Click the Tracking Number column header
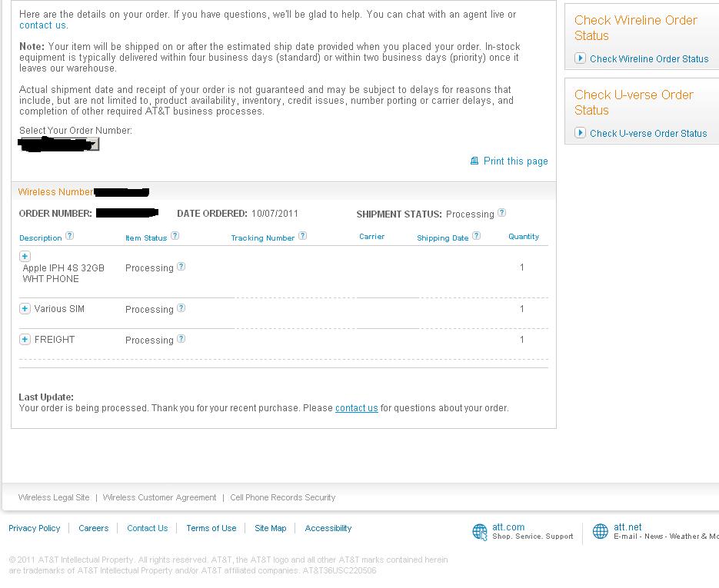This screenshot has width=719, height=588. click(262, 238)
